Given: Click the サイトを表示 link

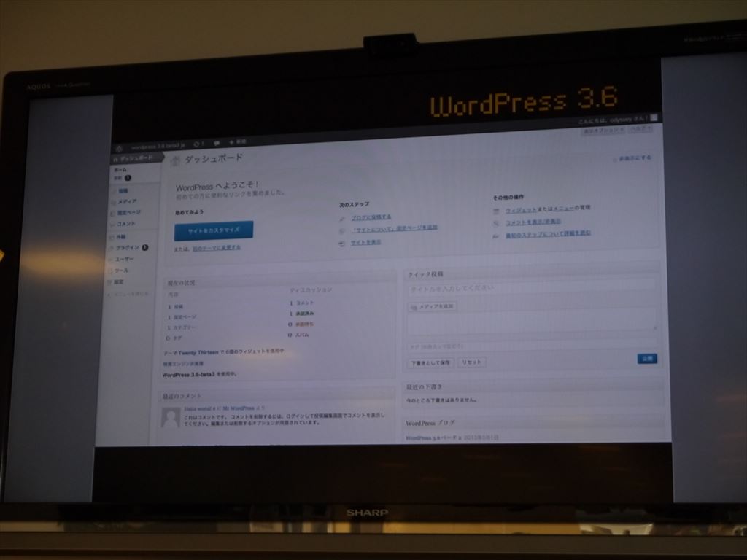Looking at the screenshot, I should coord(366,242).
